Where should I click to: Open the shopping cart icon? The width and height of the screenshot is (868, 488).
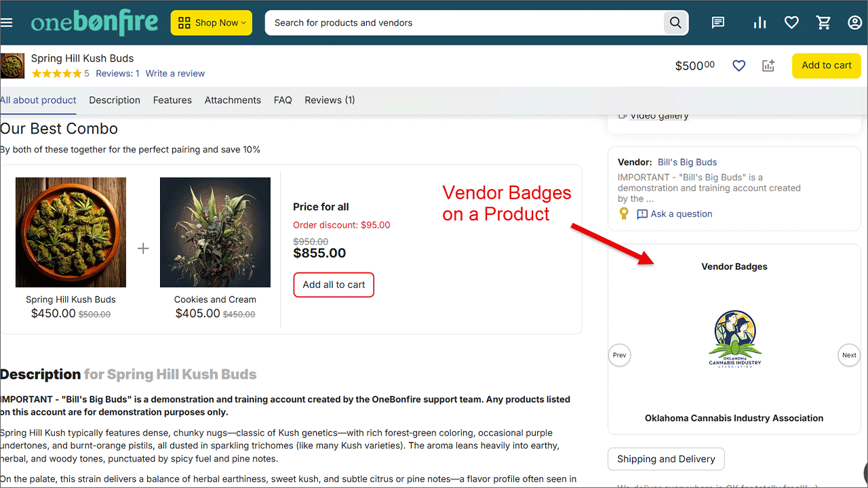(x=824, y=22)
